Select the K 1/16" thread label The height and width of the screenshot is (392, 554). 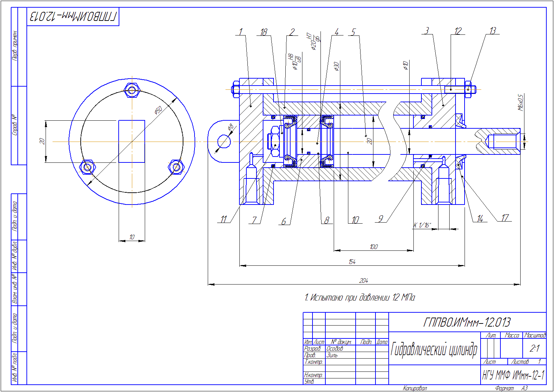pos(422,225)
